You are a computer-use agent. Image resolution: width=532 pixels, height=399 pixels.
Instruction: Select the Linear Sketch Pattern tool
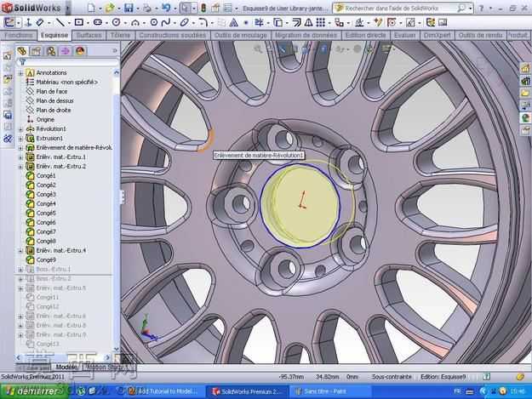(320, 22)
